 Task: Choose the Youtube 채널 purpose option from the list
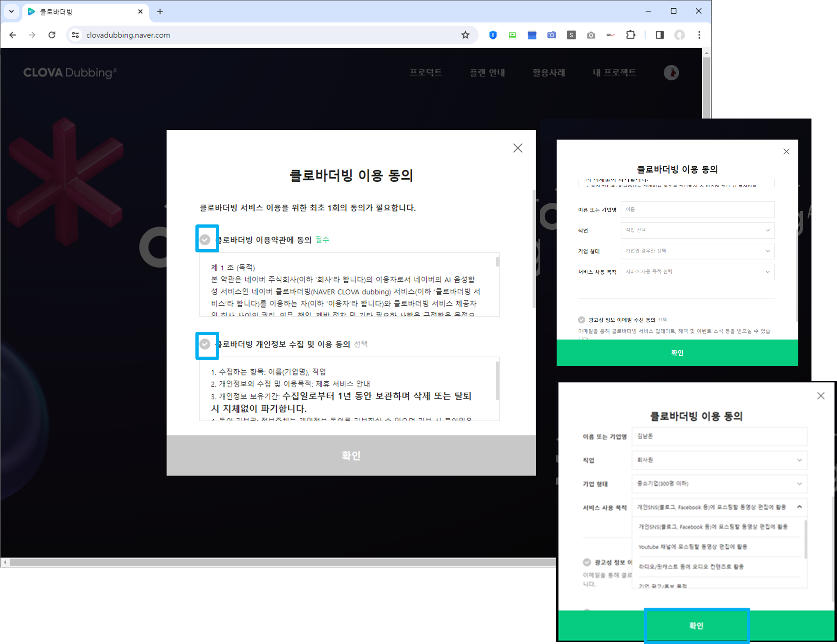[692, 547]
